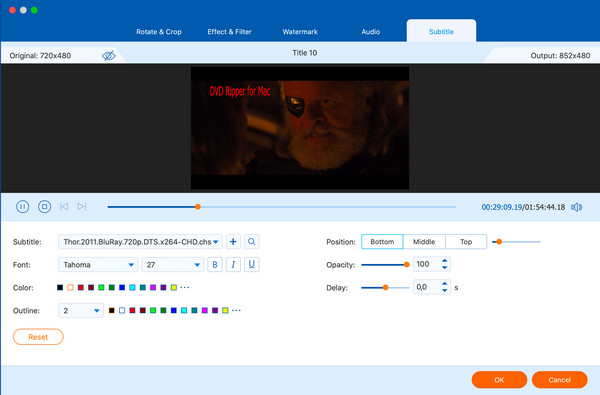Choose the red subtitle color swatch
The height and width of the screenshot is (395, 600).
coord(81,287)
